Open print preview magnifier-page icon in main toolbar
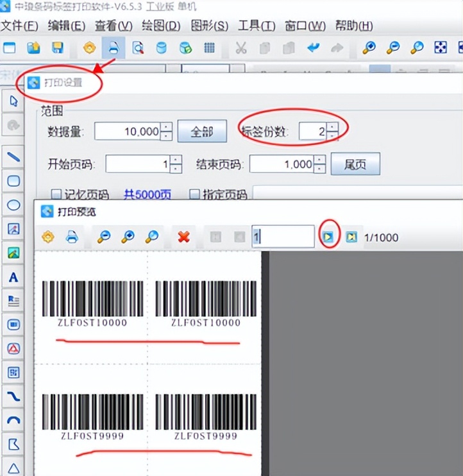 (x=138, y=47)
